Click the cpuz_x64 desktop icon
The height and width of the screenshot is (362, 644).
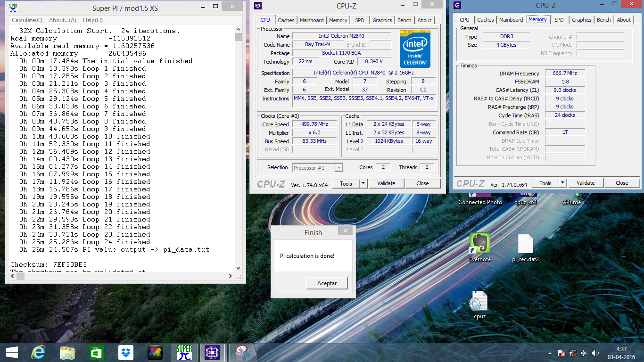[525, 198]
